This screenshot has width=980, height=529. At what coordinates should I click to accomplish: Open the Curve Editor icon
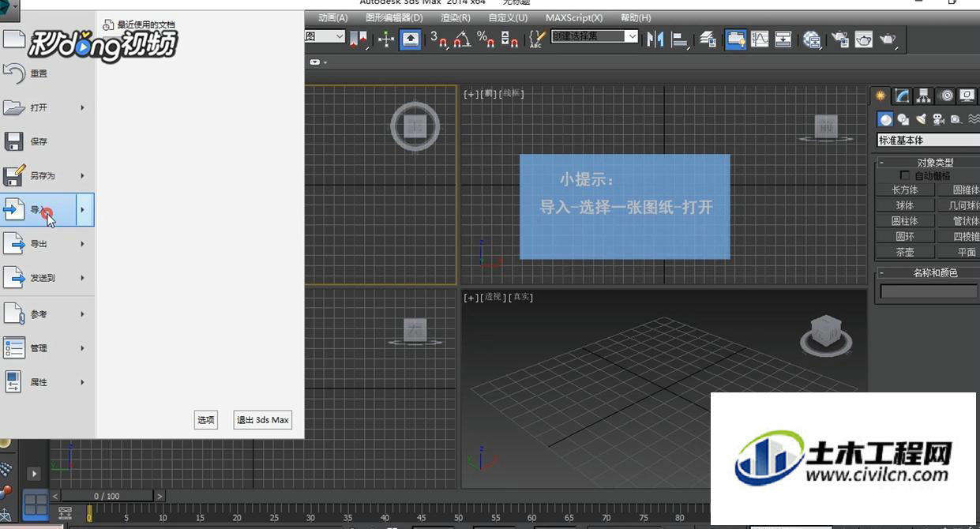coord(760,39)
